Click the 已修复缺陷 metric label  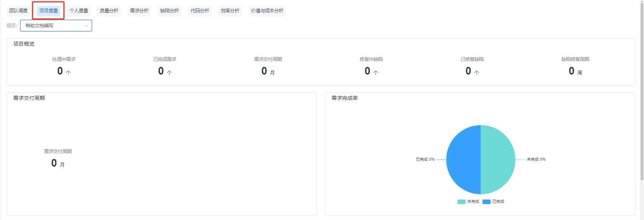pyautogui.click(x=472, y=59)
